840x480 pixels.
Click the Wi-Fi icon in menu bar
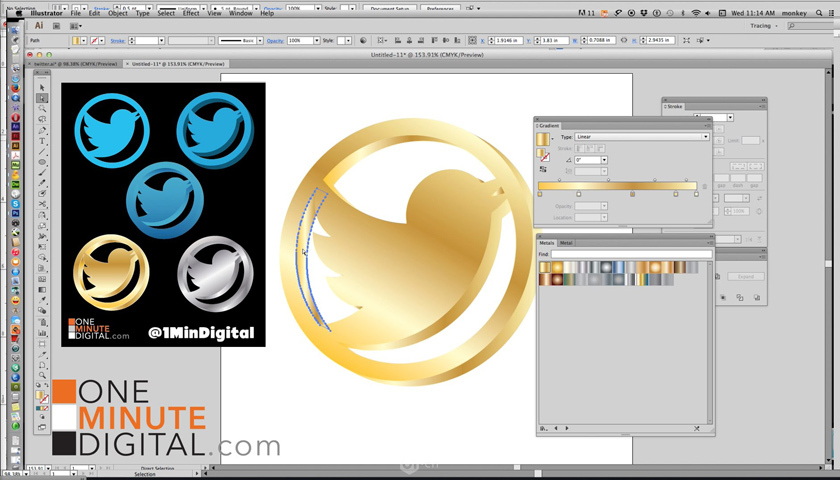(x=695, y=13)
